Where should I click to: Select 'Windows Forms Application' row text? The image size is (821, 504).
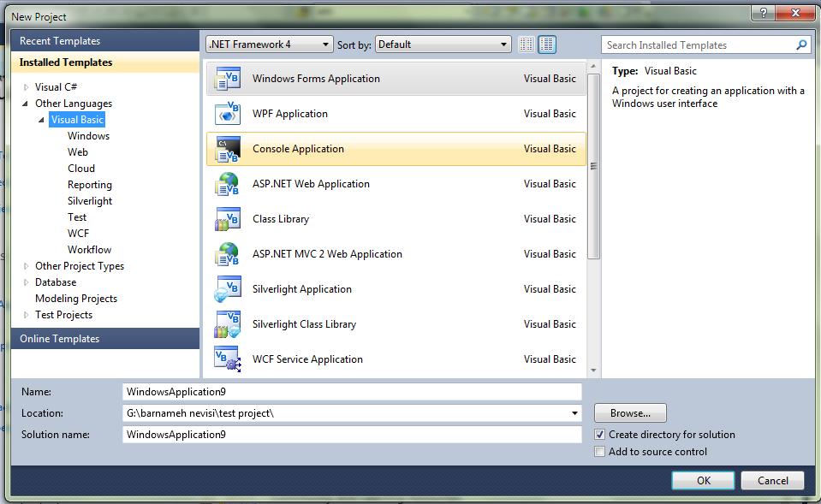pos(316,79)
